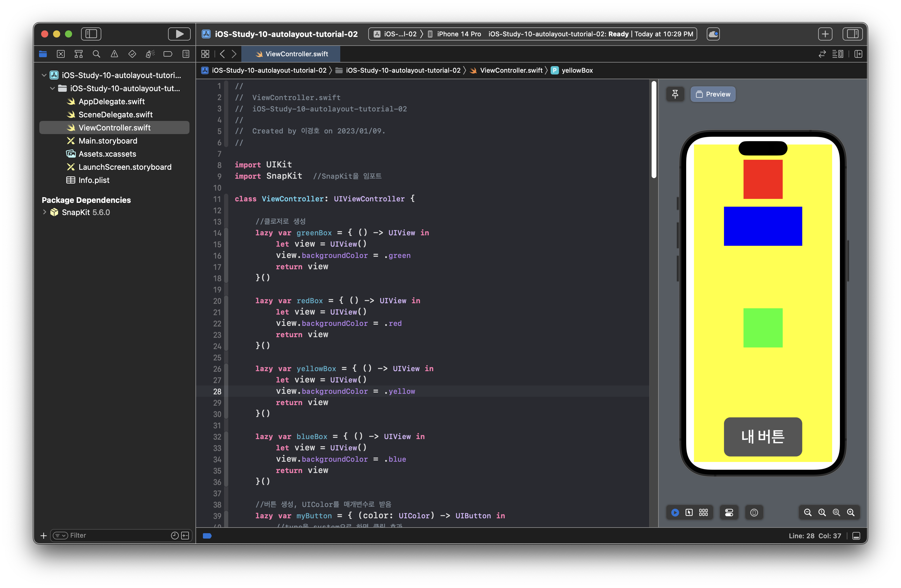Toggle the navigator sidebar visibility
Image resolution: width=901 pixels, height=588 pixels.
point(91,34)
